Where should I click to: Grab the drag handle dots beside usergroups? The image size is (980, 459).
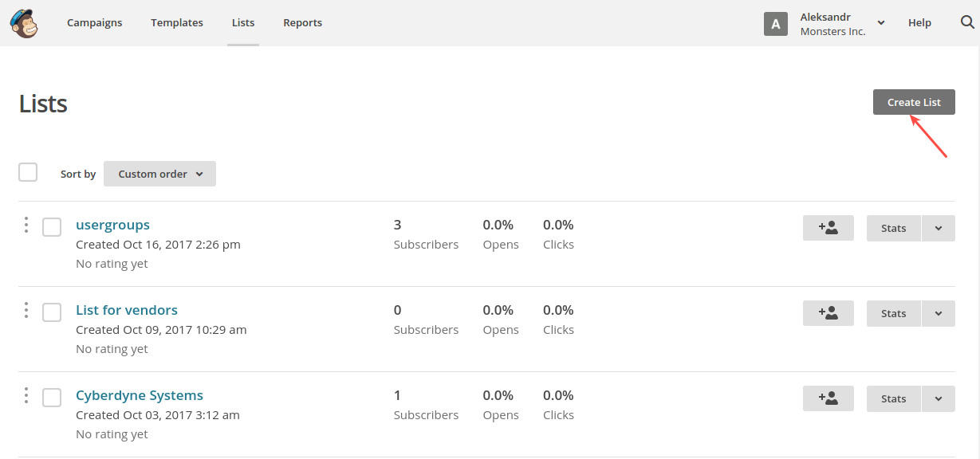26,225
